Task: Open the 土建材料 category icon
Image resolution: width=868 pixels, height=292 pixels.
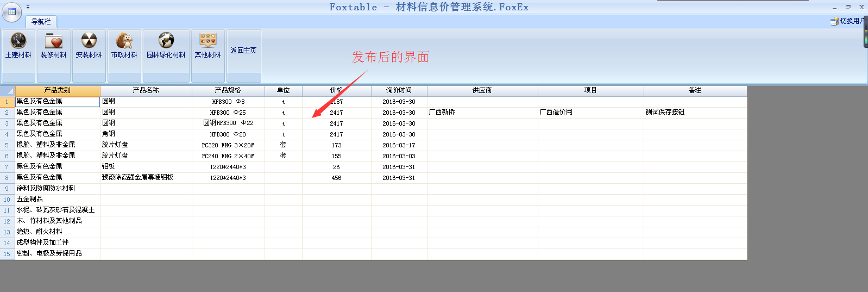Action: click(x=18, y=41)
